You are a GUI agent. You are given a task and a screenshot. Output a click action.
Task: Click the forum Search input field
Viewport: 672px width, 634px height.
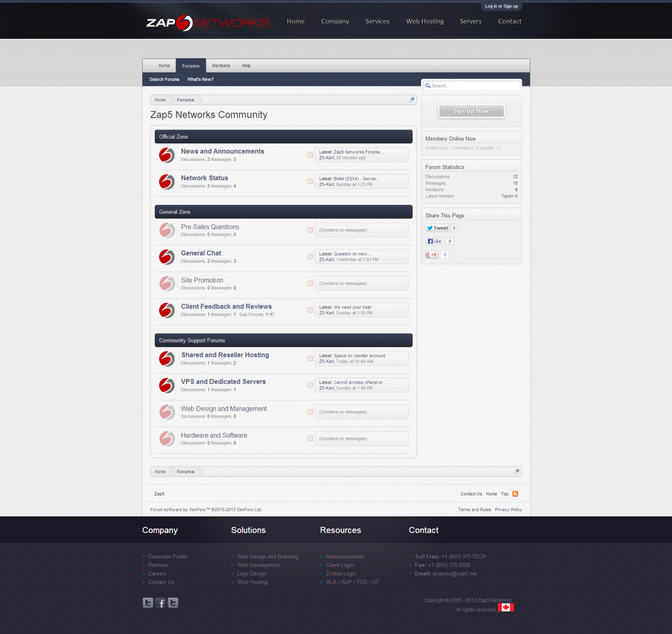point(472,86)
